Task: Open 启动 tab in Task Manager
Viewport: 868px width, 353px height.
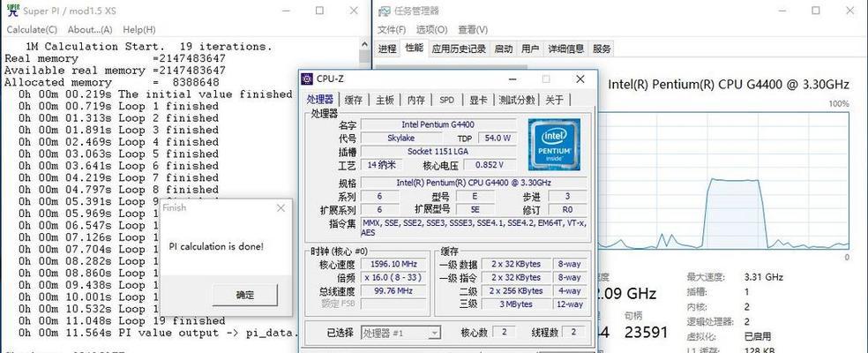Action: pos(503,49)
